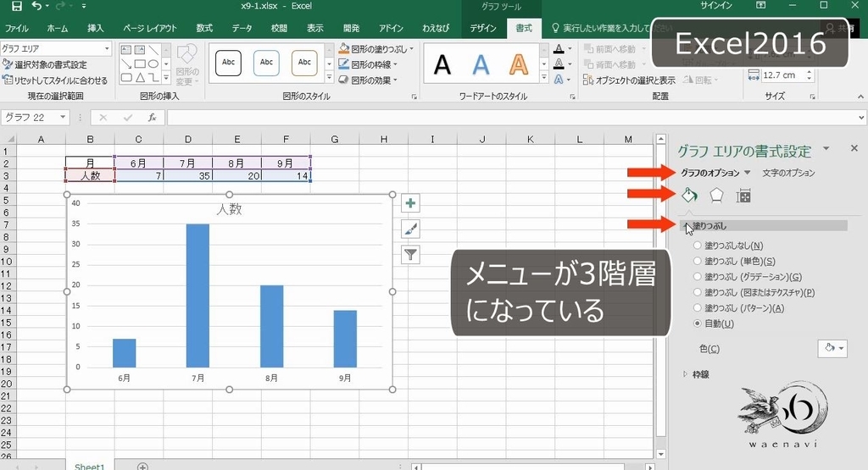Apply the orange outlined WordArt A style
This screenshot has height=470, width=868.
pyautogui.click(x=519, y=64)
